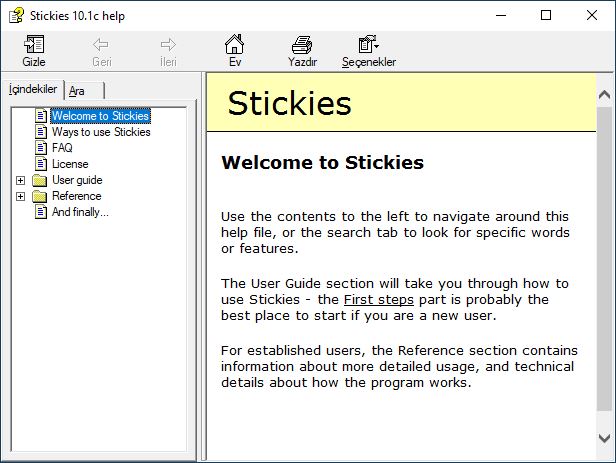Screen dimensions: 616x463
Task: Click the page icon beside And finally...
Action: pos(41,212)
